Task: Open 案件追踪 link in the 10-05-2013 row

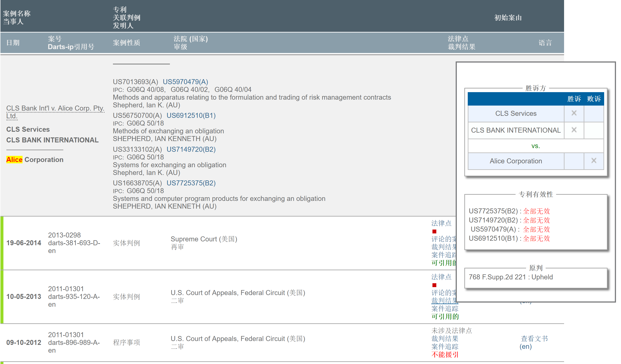Action: coord(445,309)
